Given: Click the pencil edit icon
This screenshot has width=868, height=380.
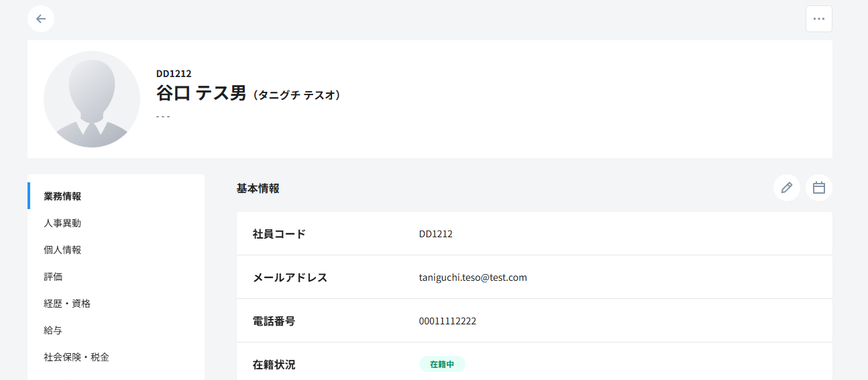Looking at the screenshot, I should click(x=786, y=188).
